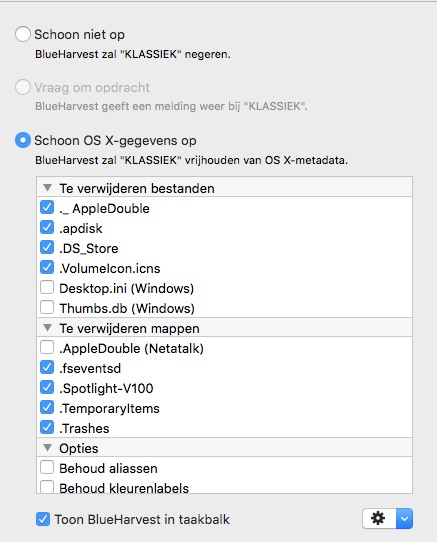This screenshot has height=542, width=437.
Task: Enable the Behoud aliassen option
Action: [x=47, y=467]
